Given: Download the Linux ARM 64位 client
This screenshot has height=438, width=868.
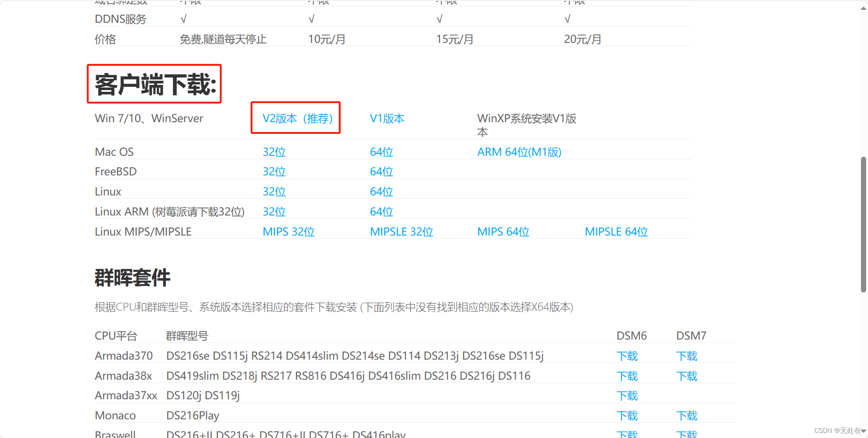Looking at the screenshot, I should 381,212.
